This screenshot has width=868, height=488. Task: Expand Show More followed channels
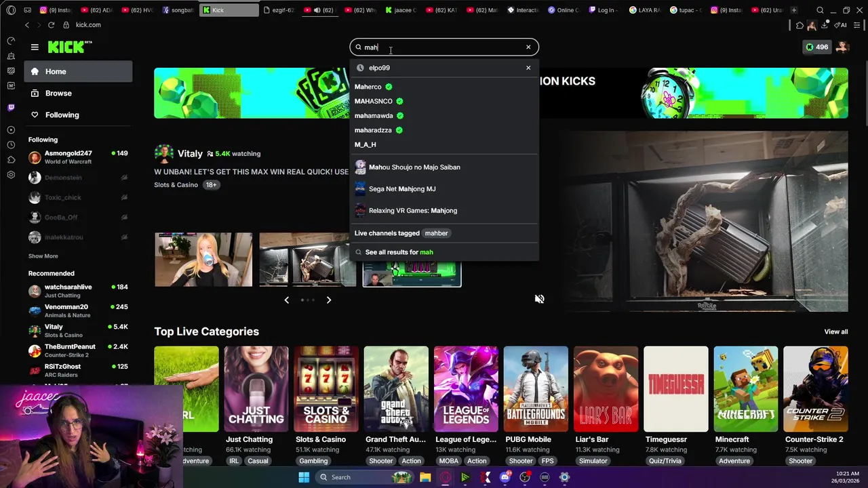point(43,256)
